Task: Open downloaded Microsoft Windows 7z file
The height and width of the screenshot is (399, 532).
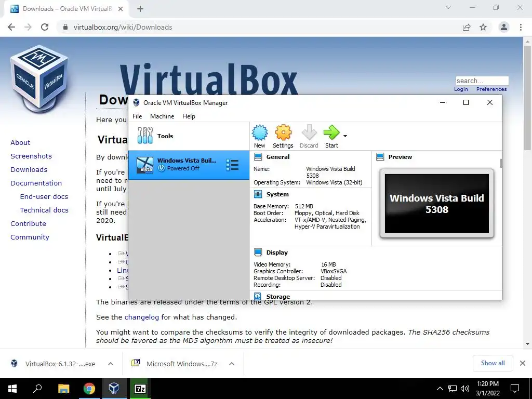Action: click(175, 364)
